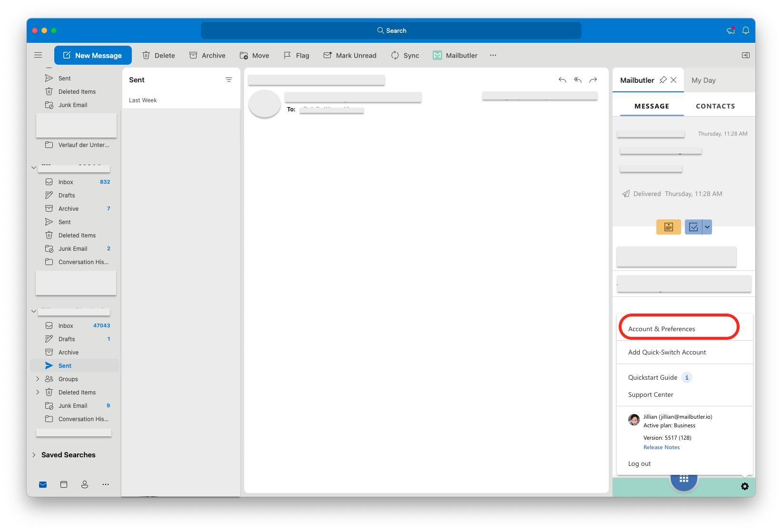This screenshot has width=782, height=532.
Task: Switch to Mail view bottom icon
Action: [43, 484]
